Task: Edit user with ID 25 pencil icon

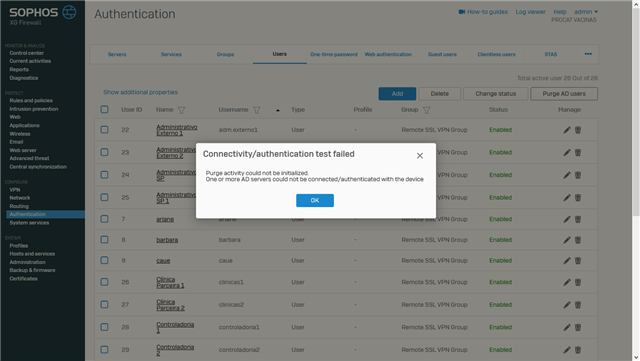Action: click(x=567, y=198)
